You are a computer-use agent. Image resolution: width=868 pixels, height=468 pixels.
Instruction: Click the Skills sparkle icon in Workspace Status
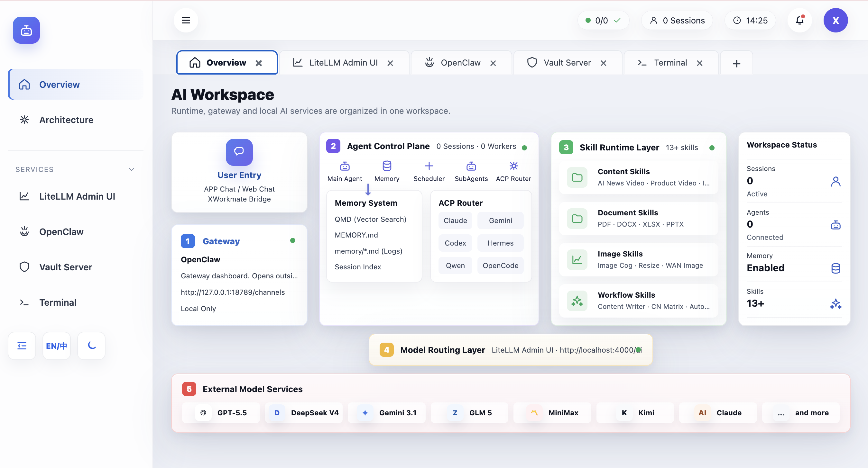coord(835,304)
